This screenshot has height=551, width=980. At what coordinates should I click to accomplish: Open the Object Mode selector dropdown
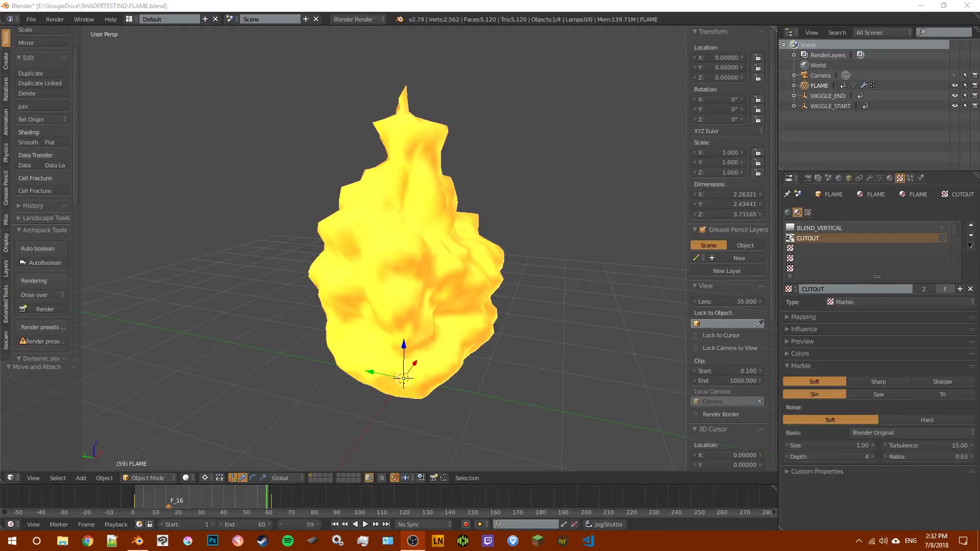(x=148, y=478)
